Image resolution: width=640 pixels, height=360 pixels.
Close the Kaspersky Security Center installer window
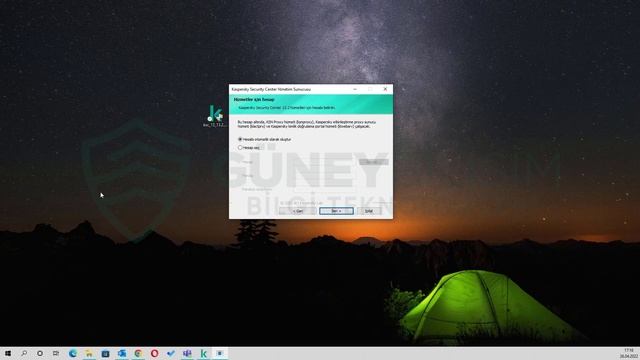point(385,89)
